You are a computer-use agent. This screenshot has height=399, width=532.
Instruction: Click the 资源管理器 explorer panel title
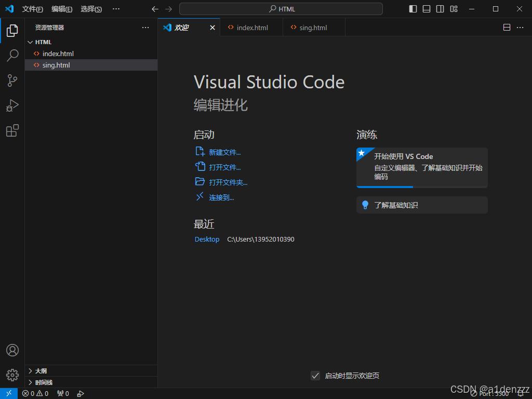click(x=49, y=28)
